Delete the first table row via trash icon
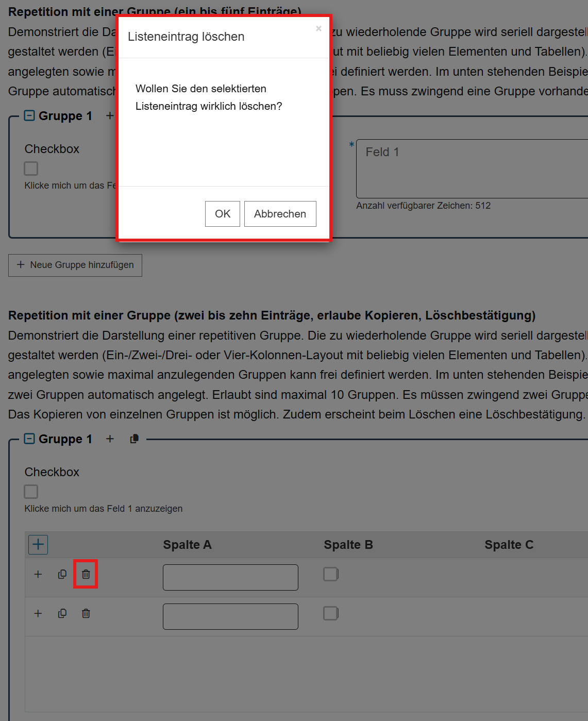 click(86, 574)
